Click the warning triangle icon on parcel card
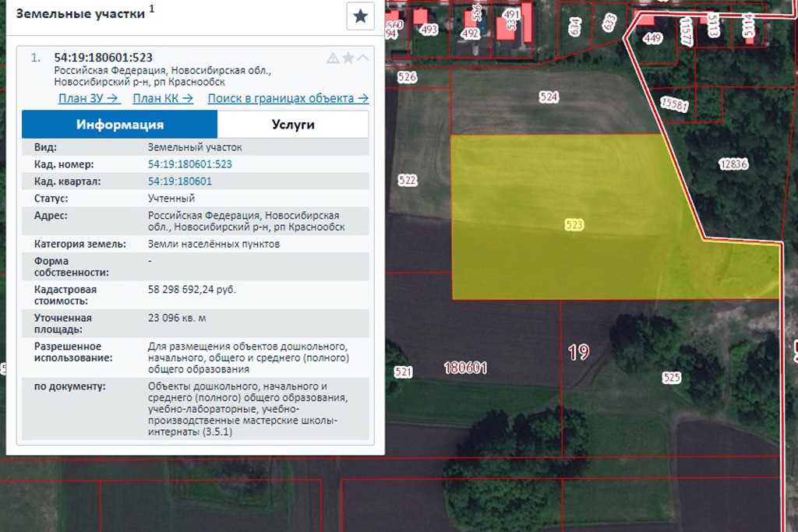This screenshot has width=798, height=532. tap(333, 58)
